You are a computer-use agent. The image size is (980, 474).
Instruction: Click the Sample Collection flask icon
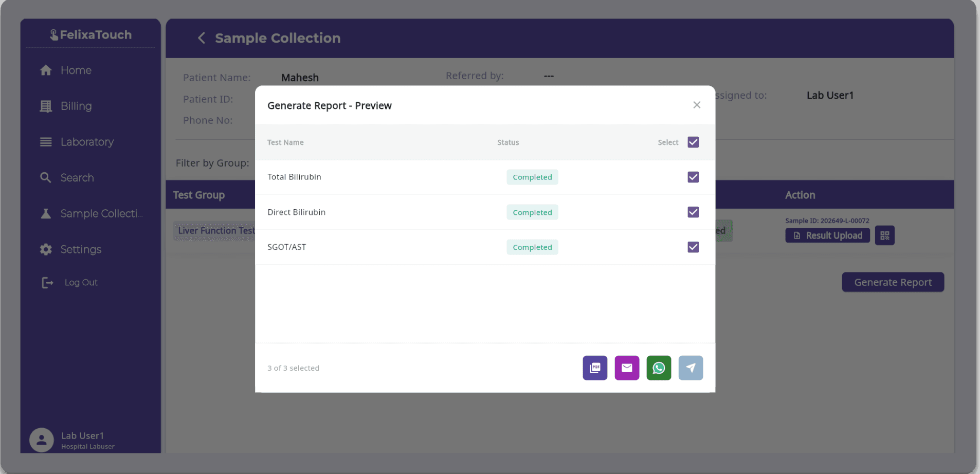46,213
